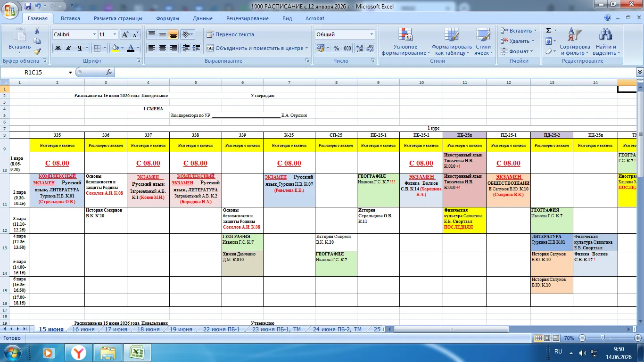The image size is (644, 362).
Task: Decrease decimal places
Action: tap(370, 48)
